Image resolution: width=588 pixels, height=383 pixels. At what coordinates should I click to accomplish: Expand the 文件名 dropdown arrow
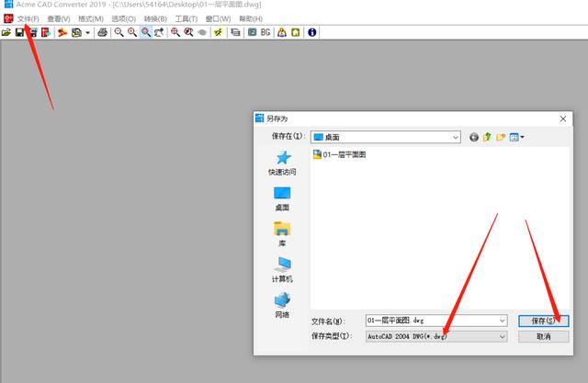click(x=503, y=321)
